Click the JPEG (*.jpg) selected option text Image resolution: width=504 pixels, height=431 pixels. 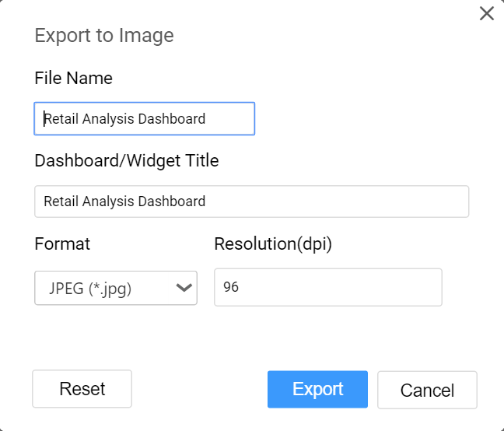(x=90, y=289)
